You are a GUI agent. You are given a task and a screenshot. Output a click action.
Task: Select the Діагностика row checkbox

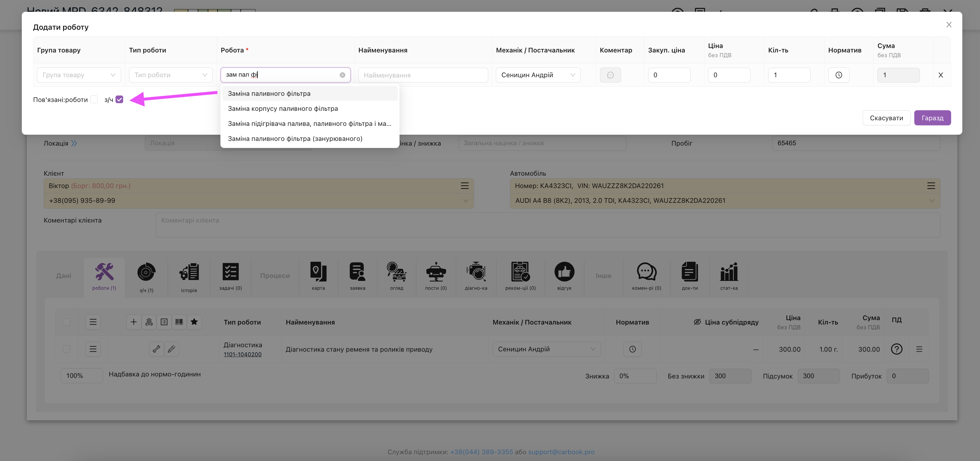coord(66,349)
